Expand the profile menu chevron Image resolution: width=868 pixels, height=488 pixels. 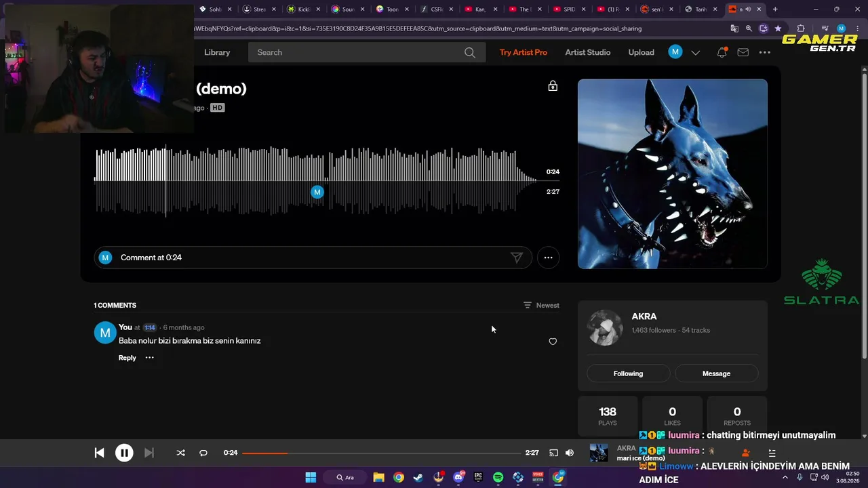point(696,53)
